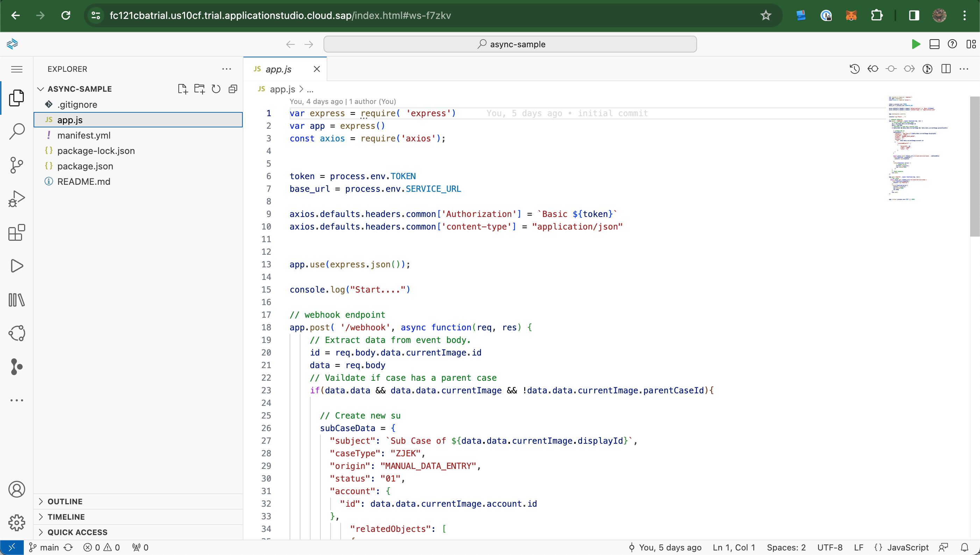Open previous revision arrow icon

point(873,69)
